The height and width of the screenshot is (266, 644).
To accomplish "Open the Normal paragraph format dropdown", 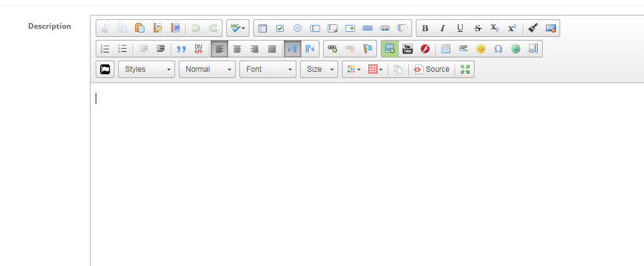I will pos(208,69).
